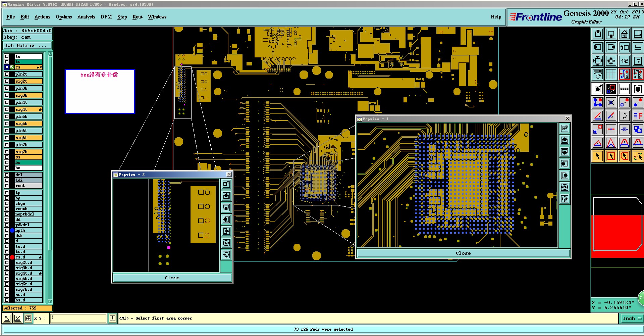Open the Help menu
The height and width of the screenshot is (336, 644).
coord(496,17)
